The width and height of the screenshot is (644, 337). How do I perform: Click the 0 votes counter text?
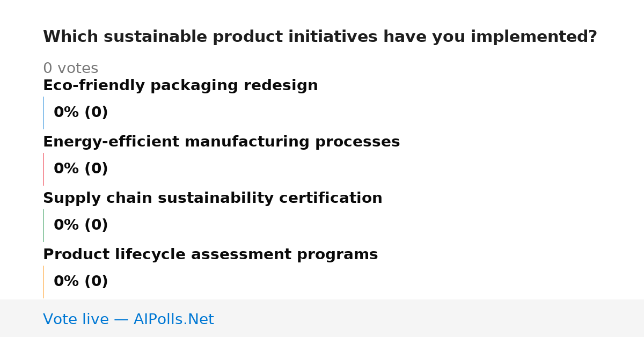tap(70, 69)
